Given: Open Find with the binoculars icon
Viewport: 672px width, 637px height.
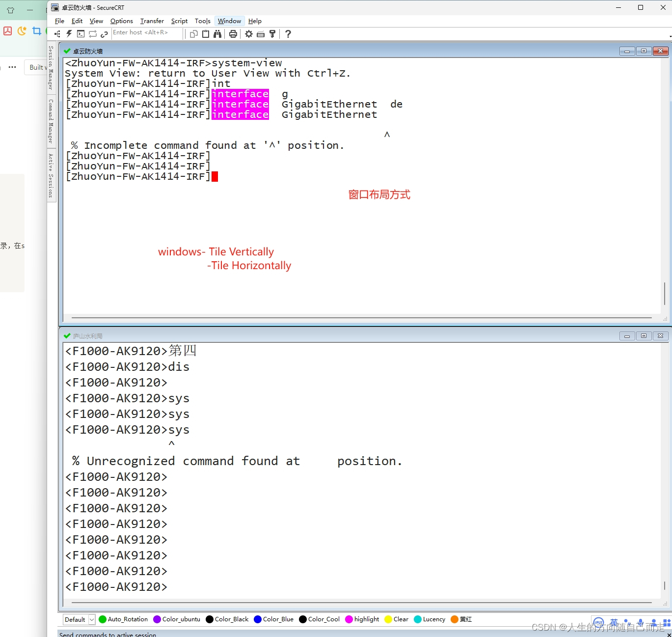Looking at the screenshot, I should click(x=217, y=34).
